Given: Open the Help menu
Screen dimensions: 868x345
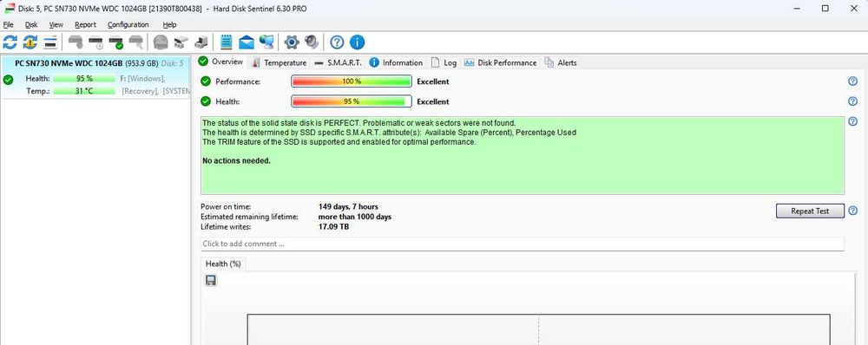Looking at the screenshot, I should coord(169,24).
